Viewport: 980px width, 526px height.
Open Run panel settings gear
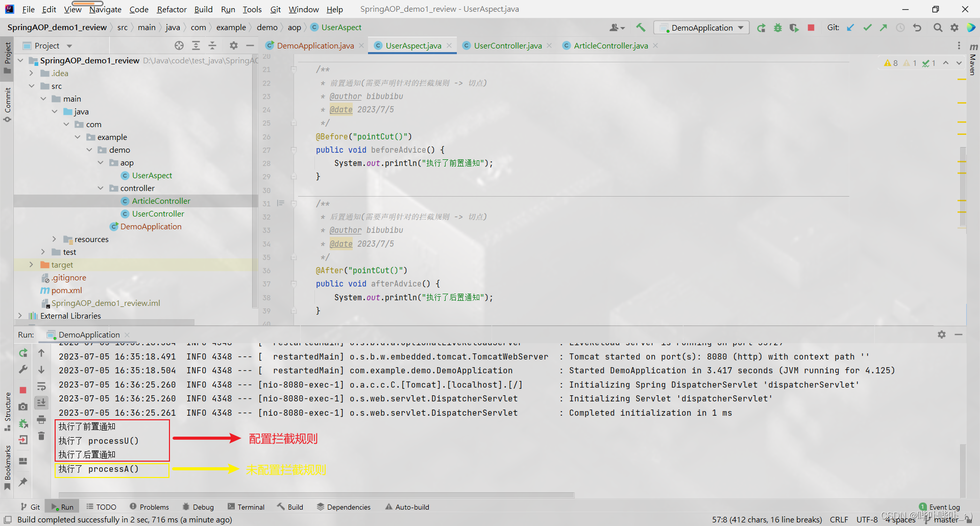tap(942, 334)
